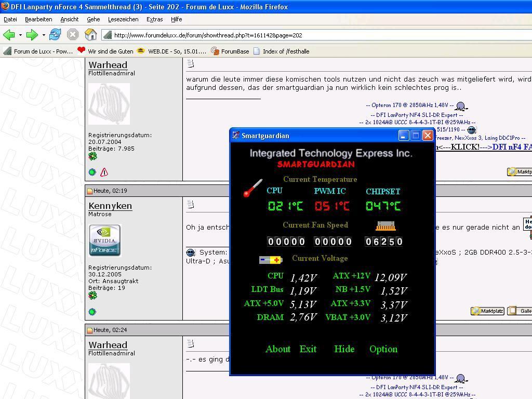Open Option in Smartguardian window
This screenshot has height=399, width=532.
(x=383, y=349)
